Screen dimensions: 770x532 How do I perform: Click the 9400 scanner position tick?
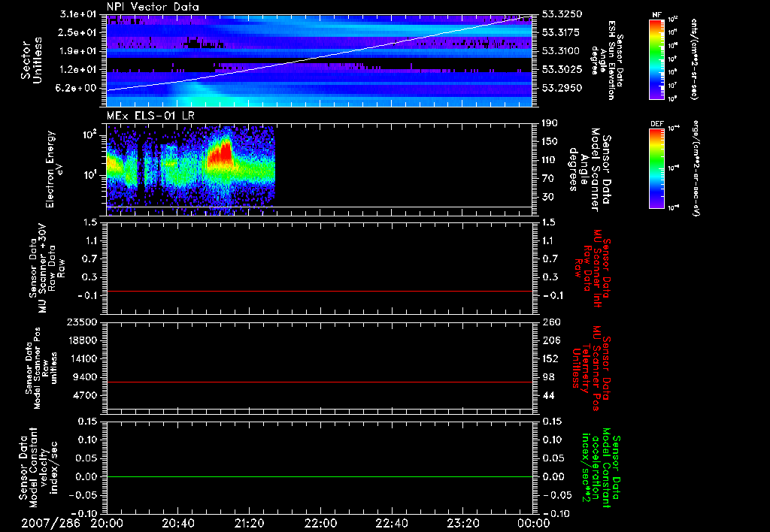[84, 377]
